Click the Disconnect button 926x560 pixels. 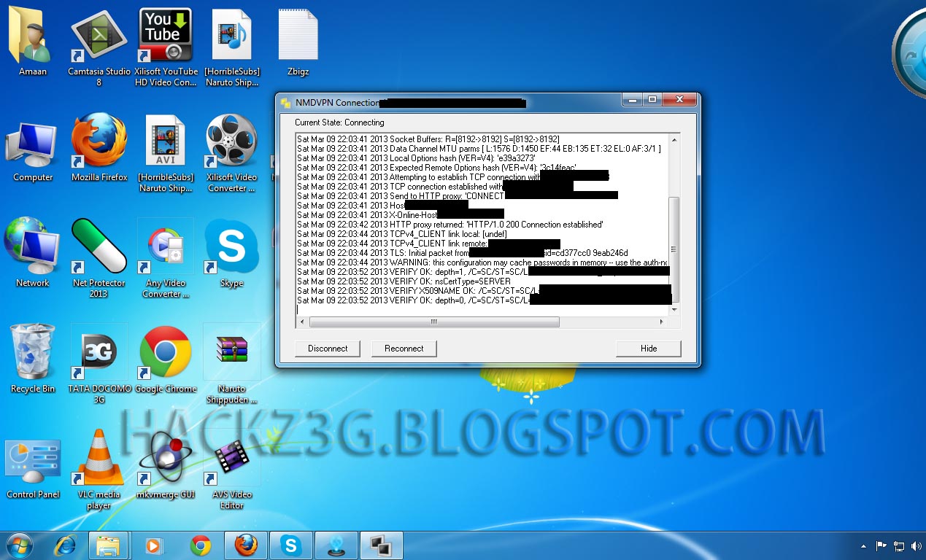(x=328, y=349)
